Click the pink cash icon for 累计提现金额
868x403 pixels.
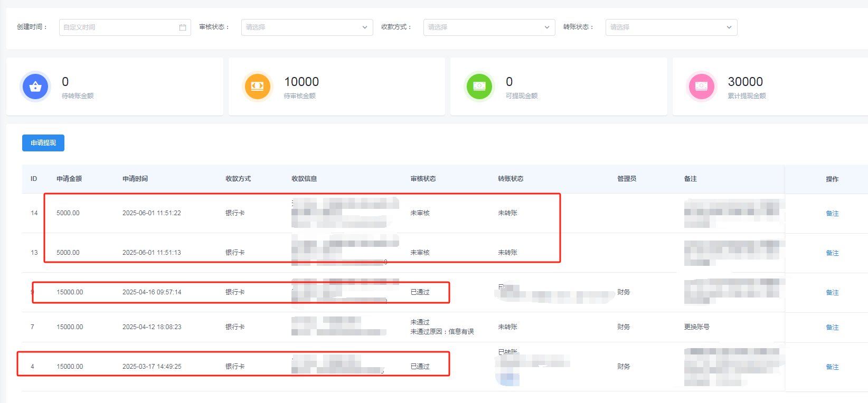pos(701,87)
